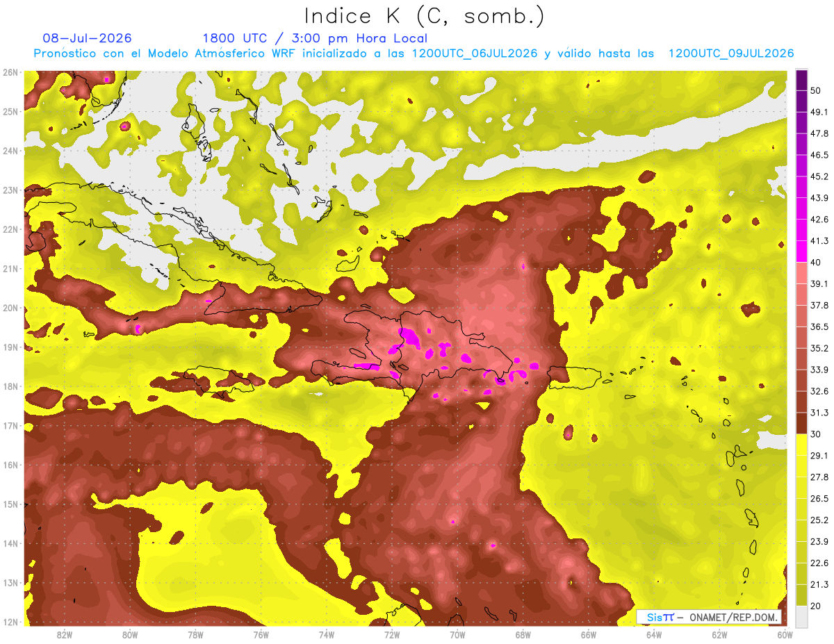Click the 16N latitude label
The width and height of the screenshot is (834, 644).
click(x=10, y=465)
